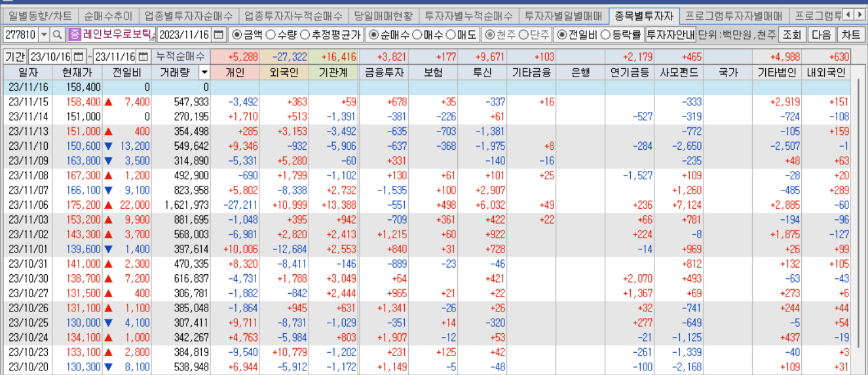Click the 기타법인 column header
This screenshot has height=375, width=868.
tap(777, 73)
